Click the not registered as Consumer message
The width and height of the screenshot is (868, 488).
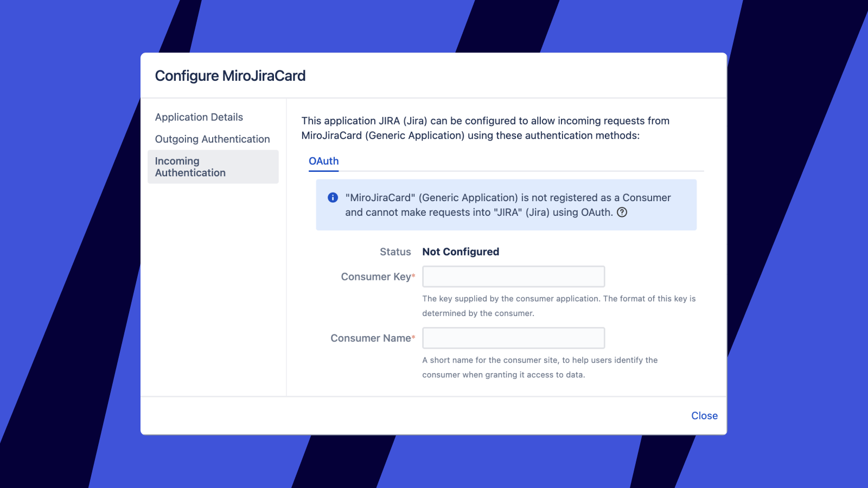(507, 205)
